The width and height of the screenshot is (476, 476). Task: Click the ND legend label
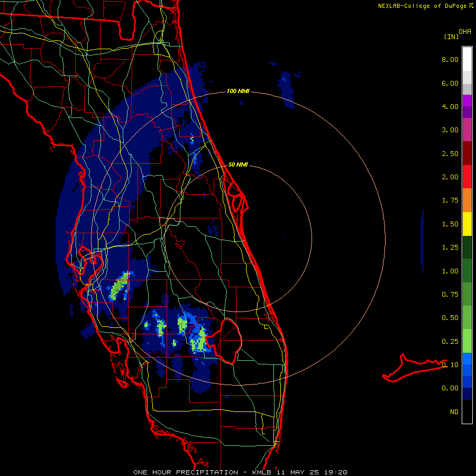(454, 412)
